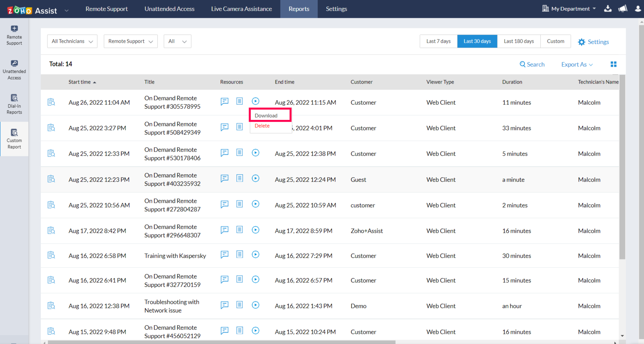
Task: Enable the Custom date range option
Action: (x=555, y=41)
